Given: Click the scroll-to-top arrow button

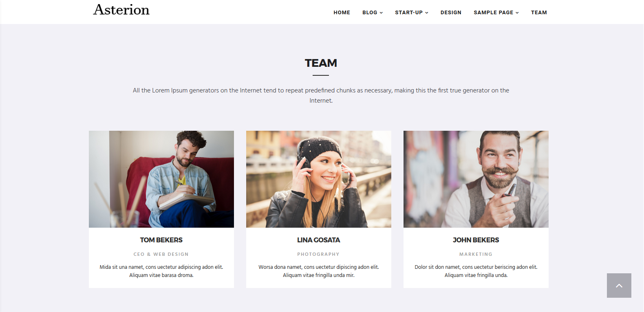Looking at the screenshot, I should point(619,286).
